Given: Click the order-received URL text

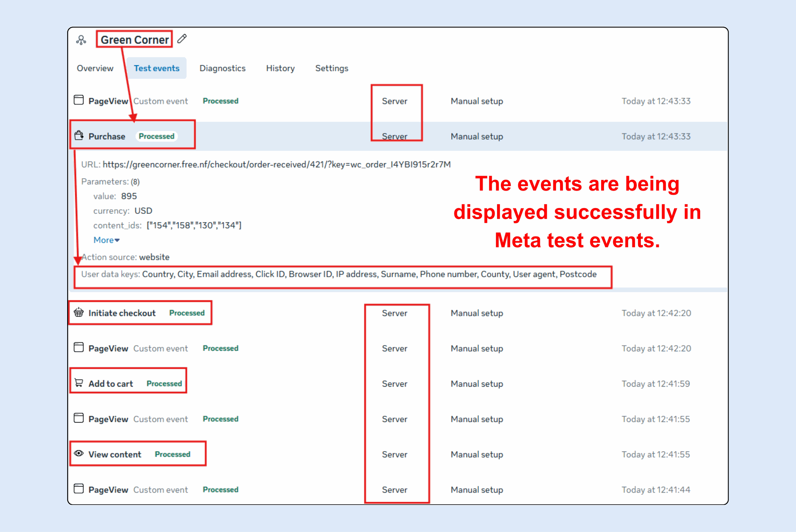Looking at the screenshot, I should pos(277,164).
